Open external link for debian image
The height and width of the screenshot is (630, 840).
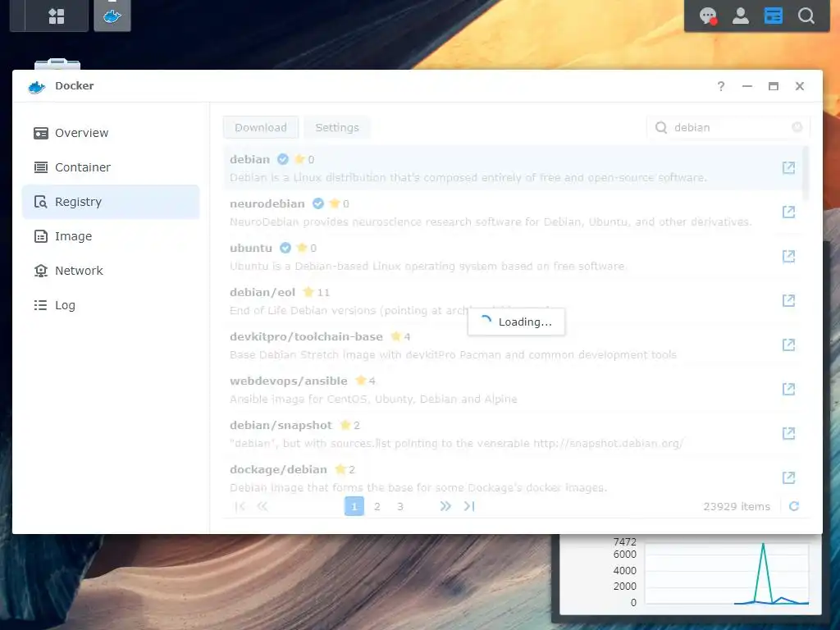[788, 167]
